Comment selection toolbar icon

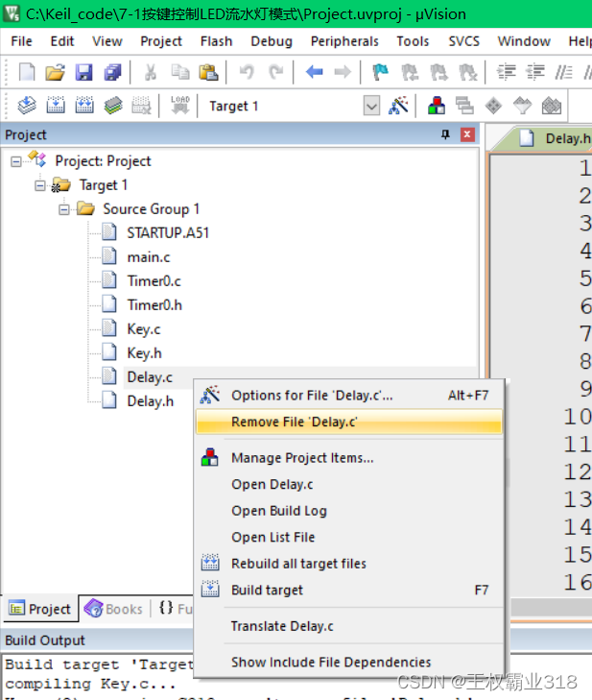point(563,72)
